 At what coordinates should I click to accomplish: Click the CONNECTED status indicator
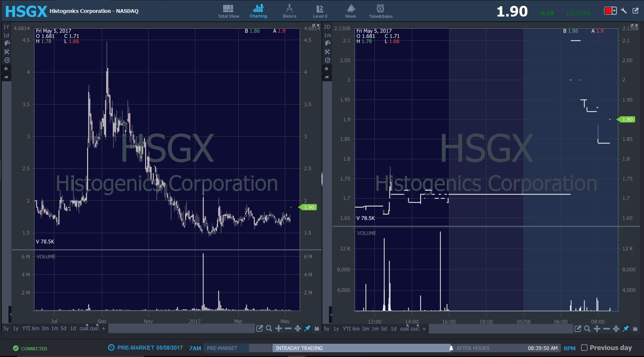click(x=30, y=348)
